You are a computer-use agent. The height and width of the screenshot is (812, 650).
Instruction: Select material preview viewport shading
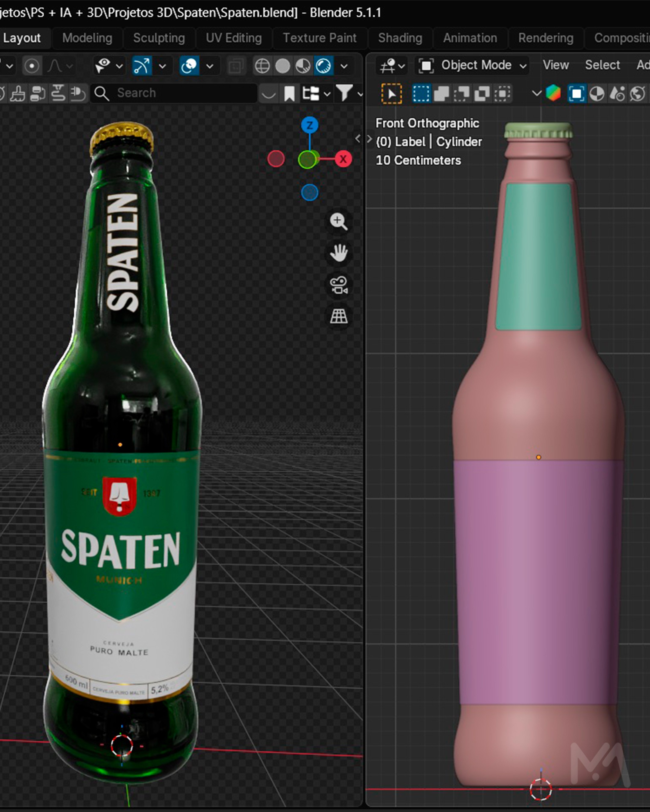tap(303, 66)
